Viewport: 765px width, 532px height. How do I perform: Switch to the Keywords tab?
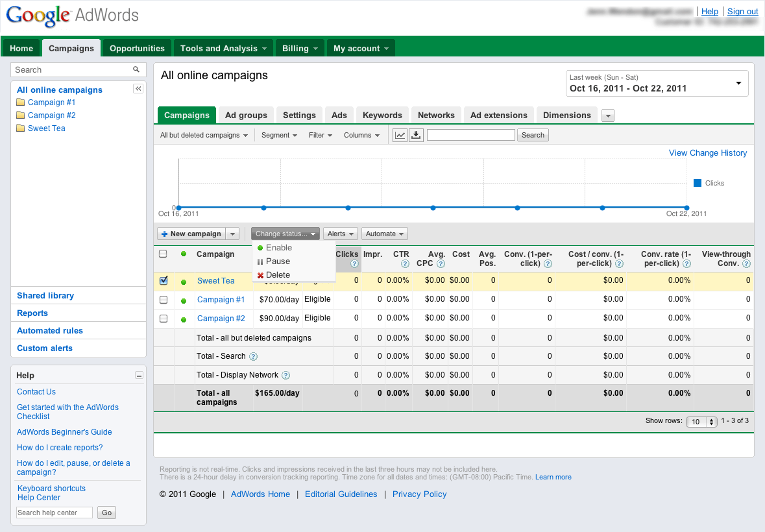tap(382, 115)
